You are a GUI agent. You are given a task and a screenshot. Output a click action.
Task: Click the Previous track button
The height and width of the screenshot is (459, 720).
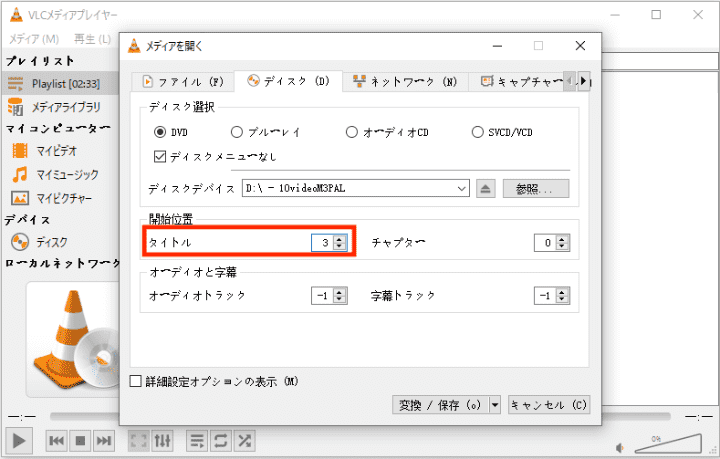tap(56, 441)
